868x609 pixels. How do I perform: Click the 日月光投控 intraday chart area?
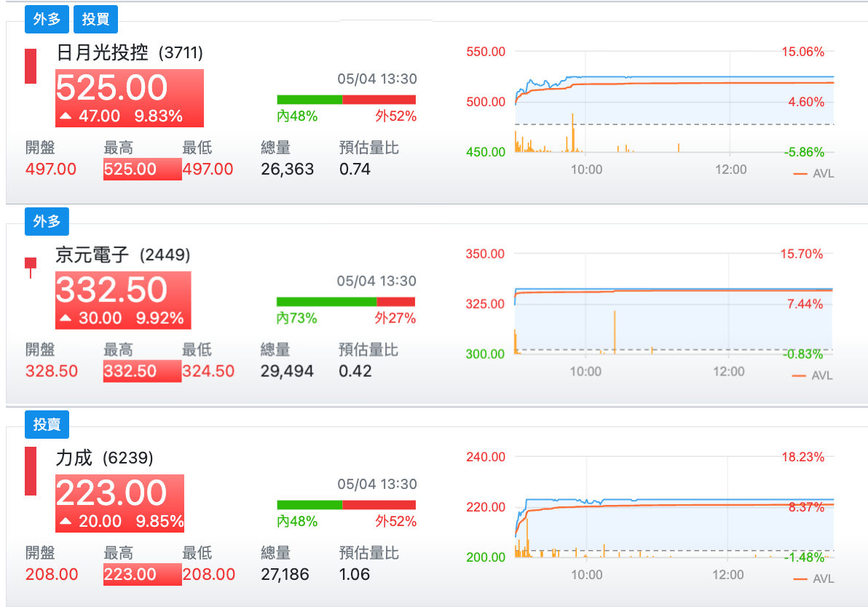674,102
